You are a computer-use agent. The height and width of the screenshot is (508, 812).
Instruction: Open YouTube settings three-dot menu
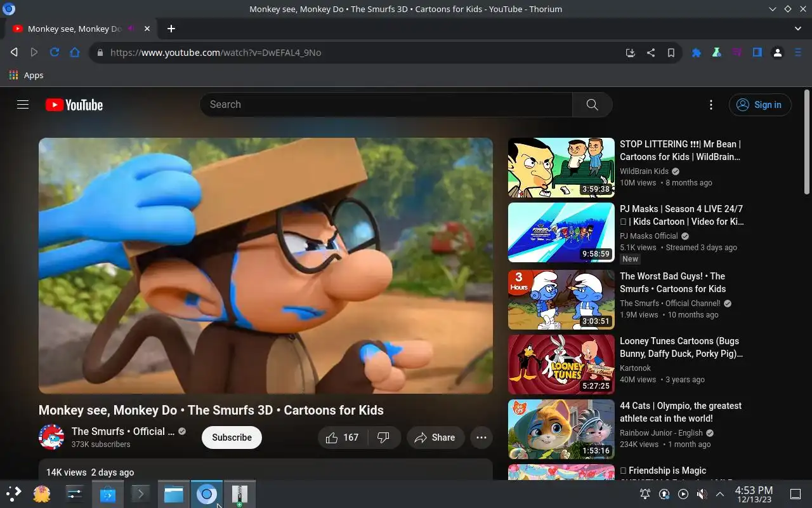coord(711,105)
